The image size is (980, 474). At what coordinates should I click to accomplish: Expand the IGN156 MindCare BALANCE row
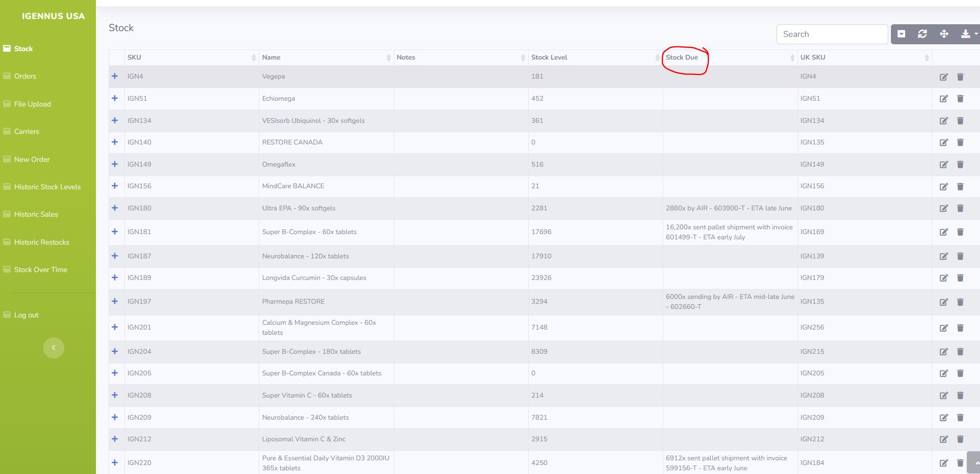pyautogui.click(x=115, y=186)
